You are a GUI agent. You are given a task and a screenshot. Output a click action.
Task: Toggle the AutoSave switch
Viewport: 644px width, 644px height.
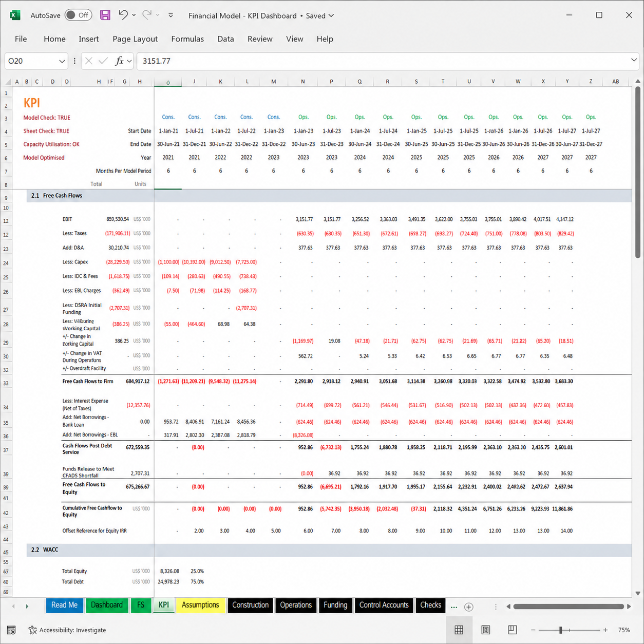click(x=79, y=15)
